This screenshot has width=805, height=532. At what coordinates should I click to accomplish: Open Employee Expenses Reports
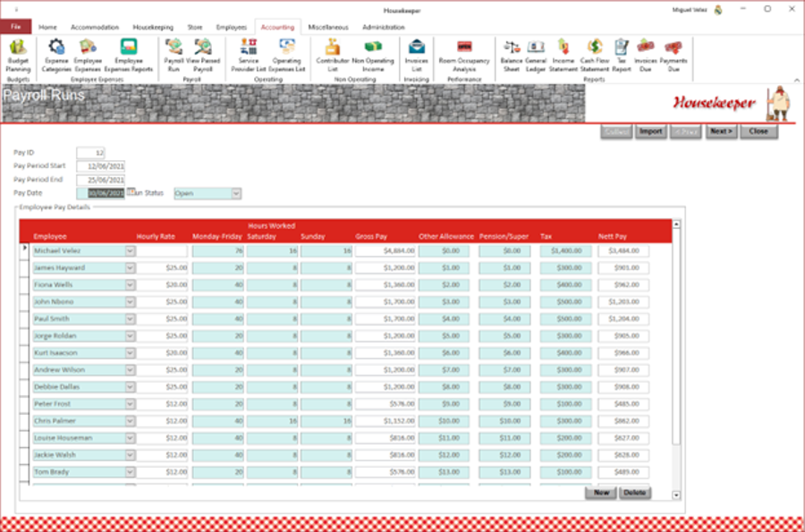pos(128,55)
